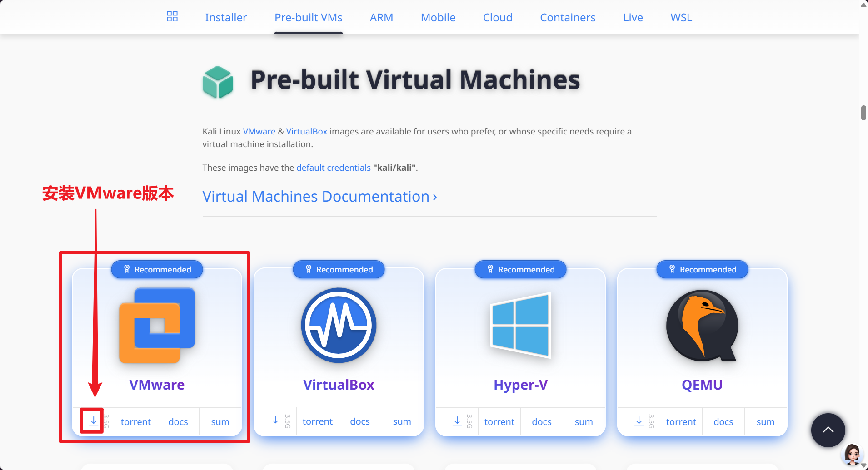This screenshot has width=868, height=470.
Task: Open QEMU docs link
Action: pyautogui.click(x=723, y=422)
